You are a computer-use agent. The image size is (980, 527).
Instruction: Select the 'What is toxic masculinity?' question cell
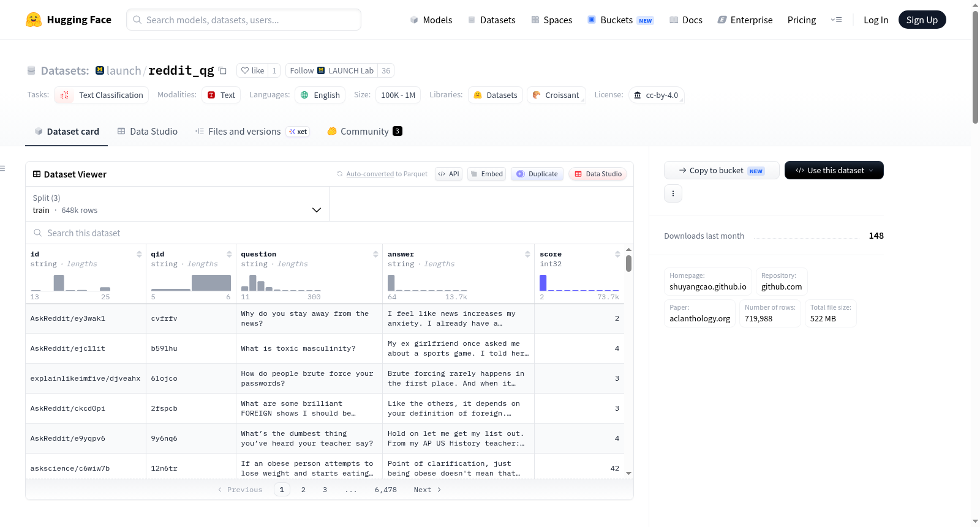click(309, 348)
